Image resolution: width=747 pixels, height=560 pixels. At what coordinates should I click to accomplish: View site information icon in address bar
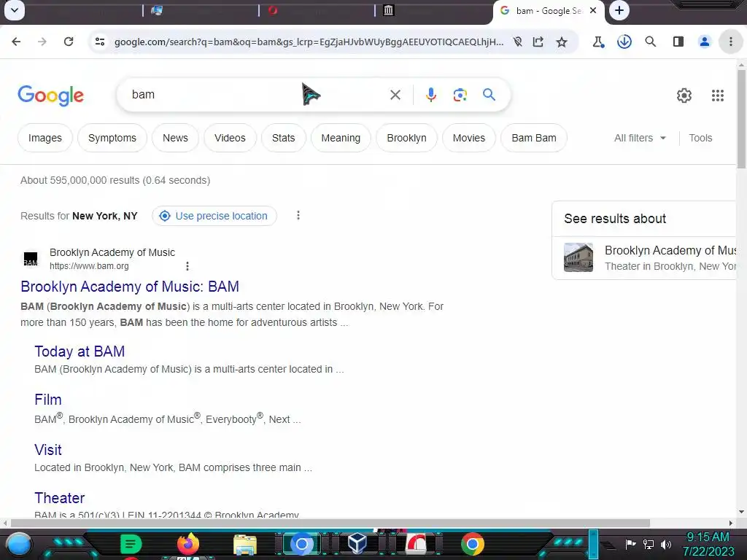(x=100, y=42)
